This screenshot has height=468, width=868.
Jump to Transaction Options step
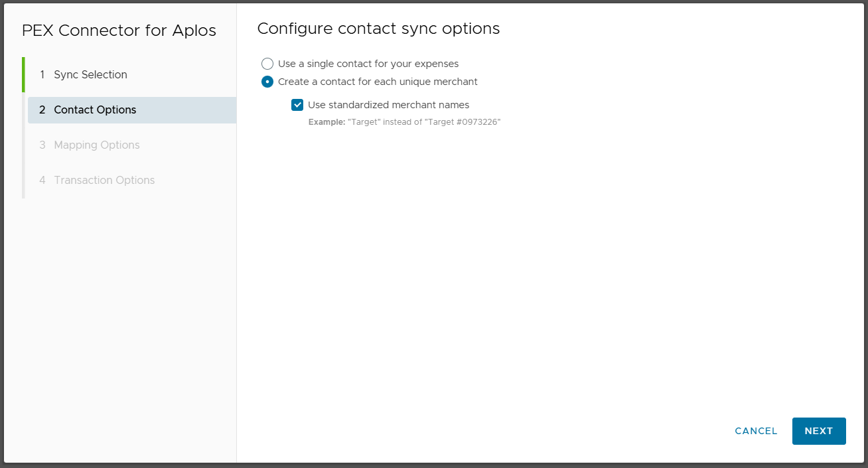coord(104,180)
